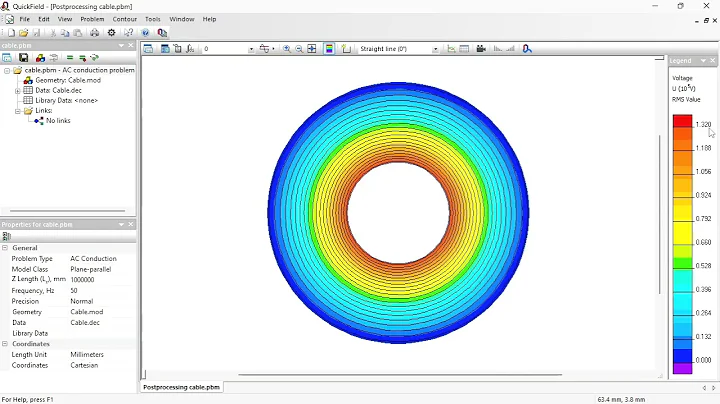Open help topics blue question icon
The image size is (720, 404).
pyautogui.click(x=145, y=33)
